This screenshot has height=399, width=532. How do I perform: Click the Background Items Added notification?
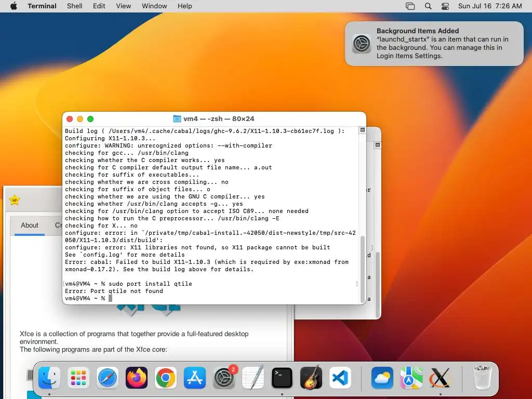[x=434, y=44]
